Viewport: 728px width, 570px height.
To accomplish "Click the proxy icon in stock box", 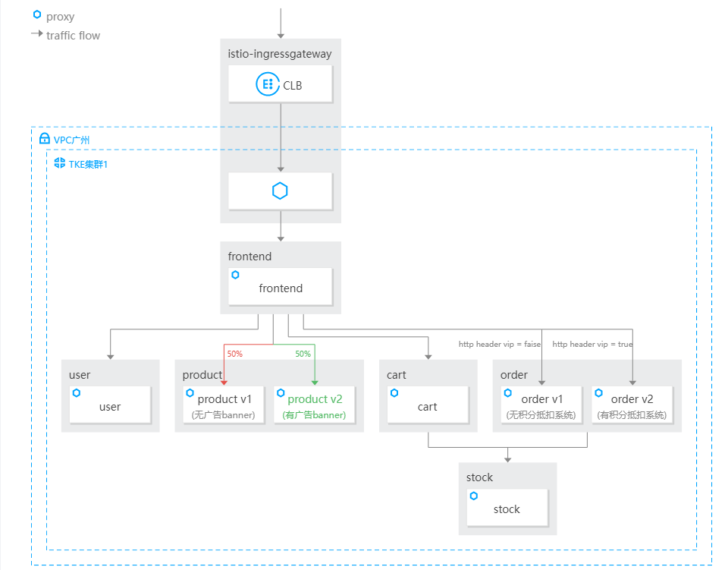I will tap(474, 496).
